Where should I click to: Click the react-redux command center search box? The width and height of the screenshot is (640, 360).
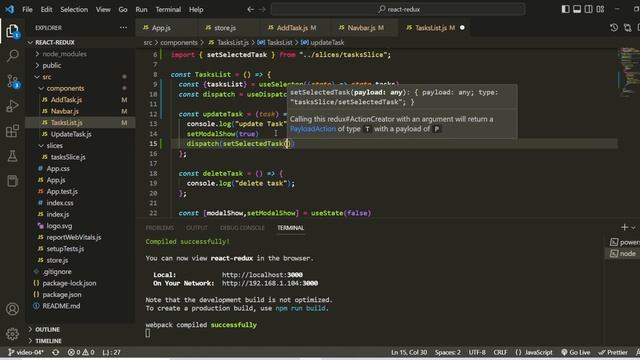pos(398,9)
